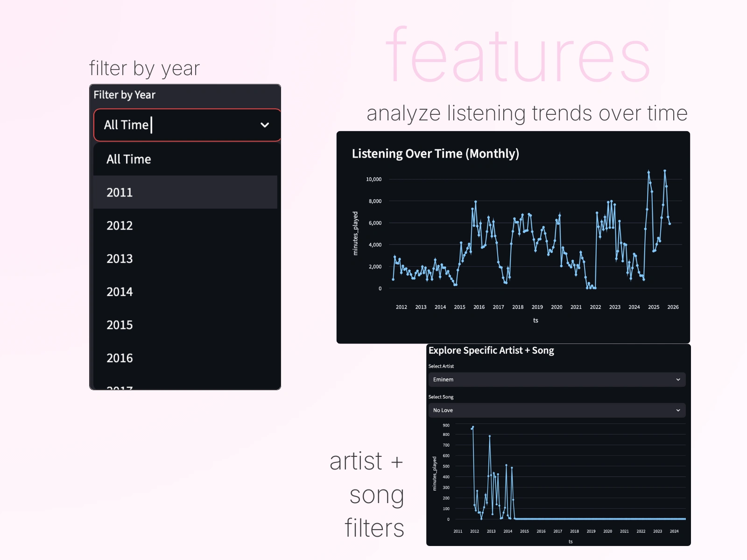Click the chevron beside No Love
The height and width of the screenshot is (560, 747).
[678, 410]
